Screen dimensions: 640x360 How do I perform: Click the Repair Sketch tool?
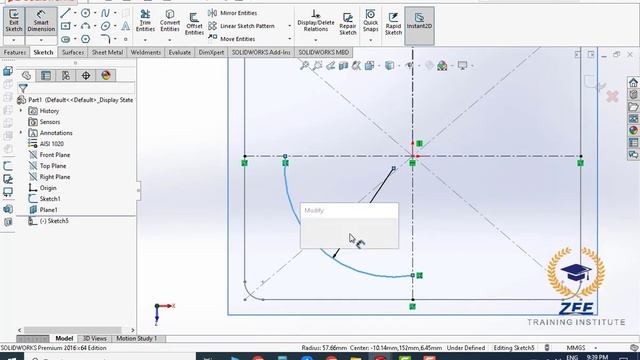pyautogui.click(x=348, y=24)
